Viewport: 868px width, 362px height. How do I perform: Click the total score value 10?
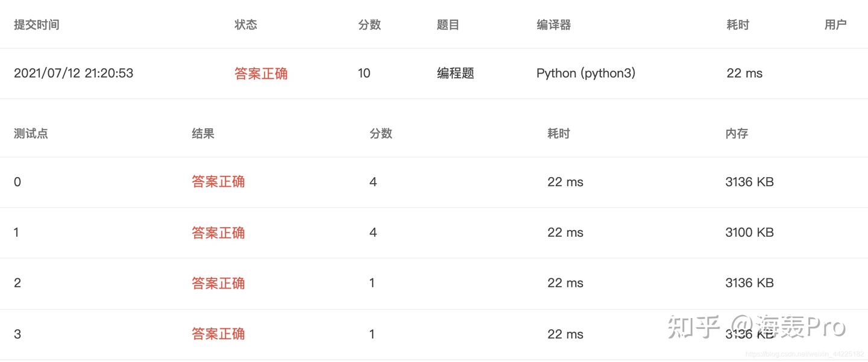364,73
